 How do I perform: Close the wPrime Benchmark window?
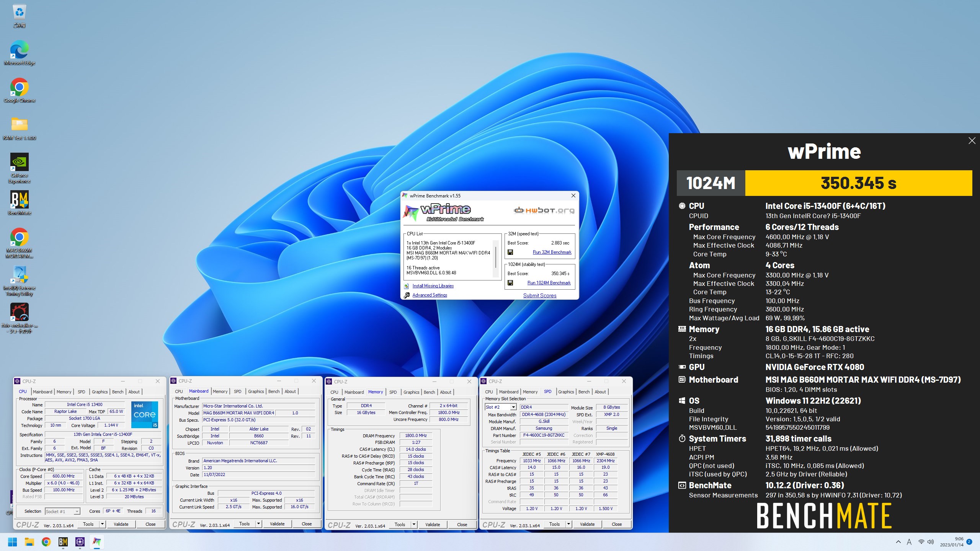tap(573, 196)
